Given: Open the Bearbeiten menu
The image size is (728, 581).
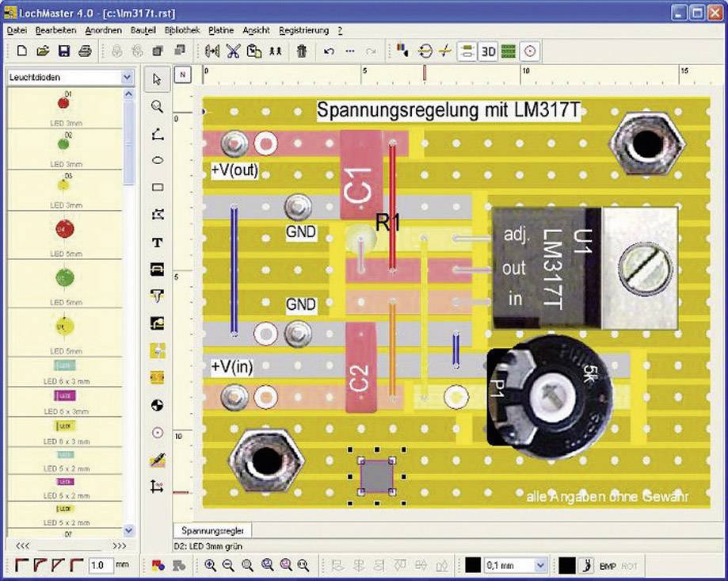Looking at the screenshot, I should [55, 30].
